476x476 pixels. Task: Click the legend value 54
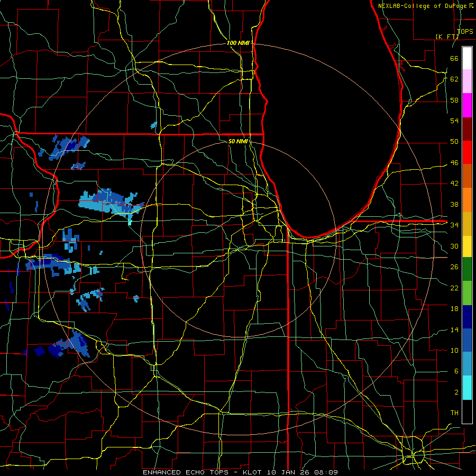pyautogui.click(x=454, y=121)
